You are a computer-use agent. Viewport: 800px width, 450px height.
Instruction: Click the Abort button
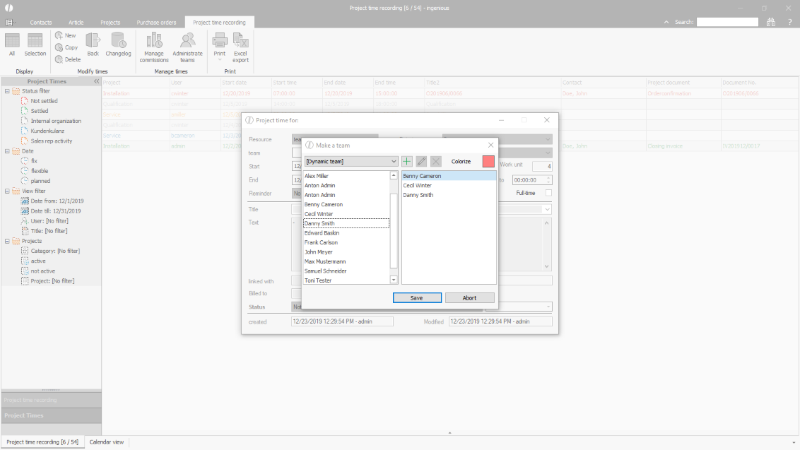pyautogui.click(x=469, y=297)
